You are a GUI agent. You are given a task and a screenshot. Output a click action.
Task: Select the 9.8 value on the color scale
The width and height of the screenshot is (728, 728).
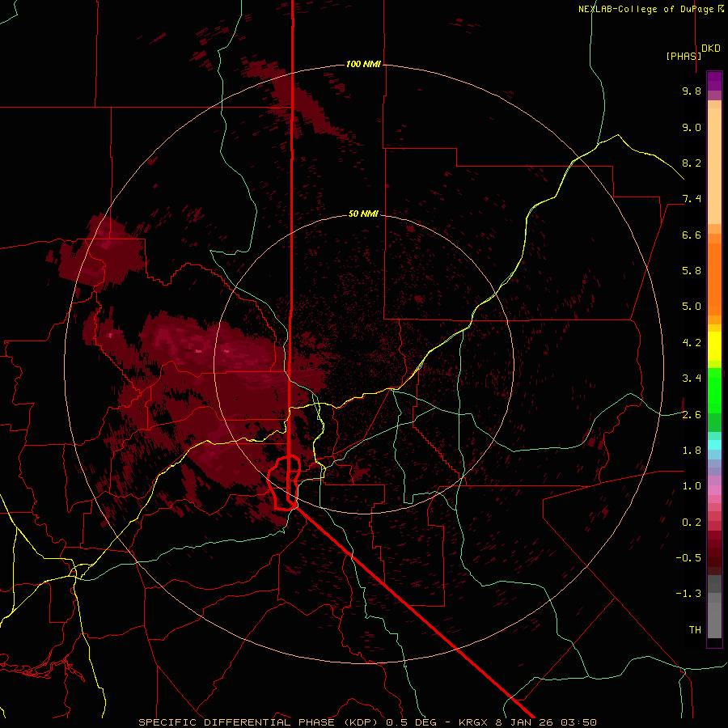[x=692, y=91]
